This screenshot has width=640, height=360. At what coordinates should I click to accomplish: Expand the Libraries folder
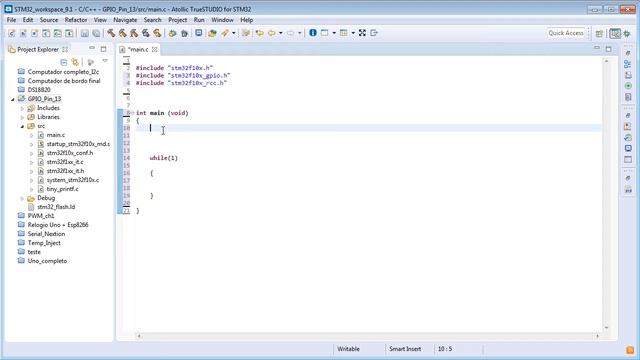click(x=22, y=117)
